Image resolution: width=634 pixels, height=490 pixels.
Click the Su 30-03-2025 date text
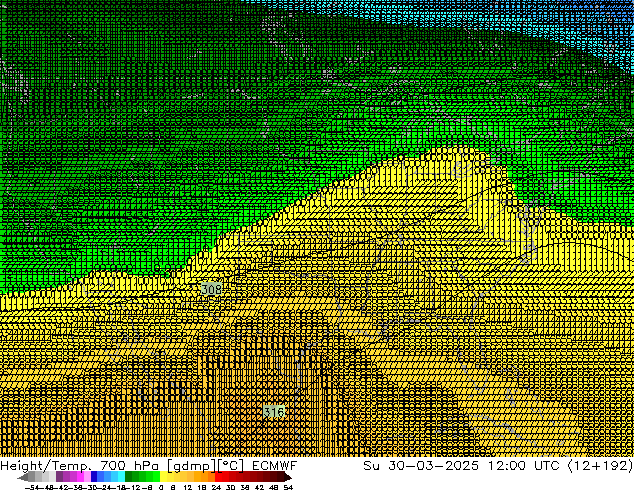[421, 466]
